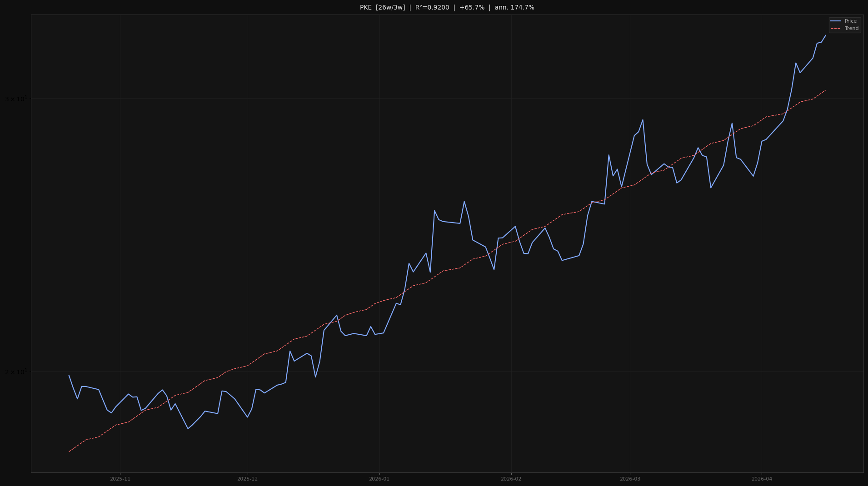Click the lowest point of the Trend line

(x=69, y=451)
